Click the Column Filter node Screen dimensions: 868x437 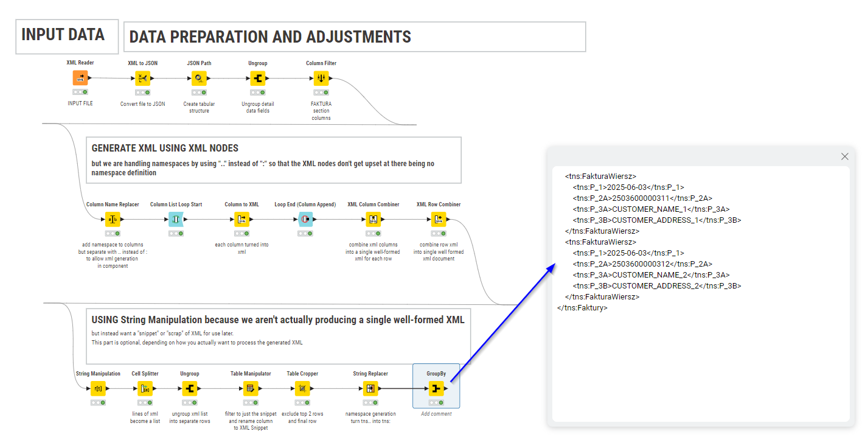coord(321,78)
